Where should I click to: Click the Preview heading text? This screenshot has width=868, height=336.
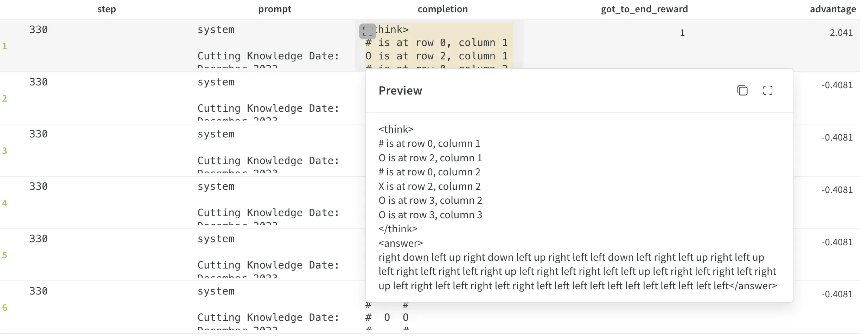(400, 90)
